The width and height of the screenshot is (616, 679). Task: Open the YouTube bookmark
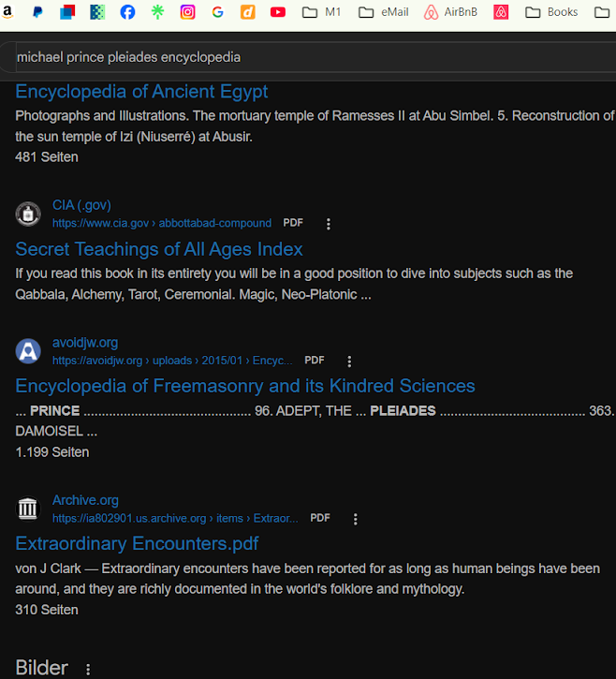click(x=278, y=11)
